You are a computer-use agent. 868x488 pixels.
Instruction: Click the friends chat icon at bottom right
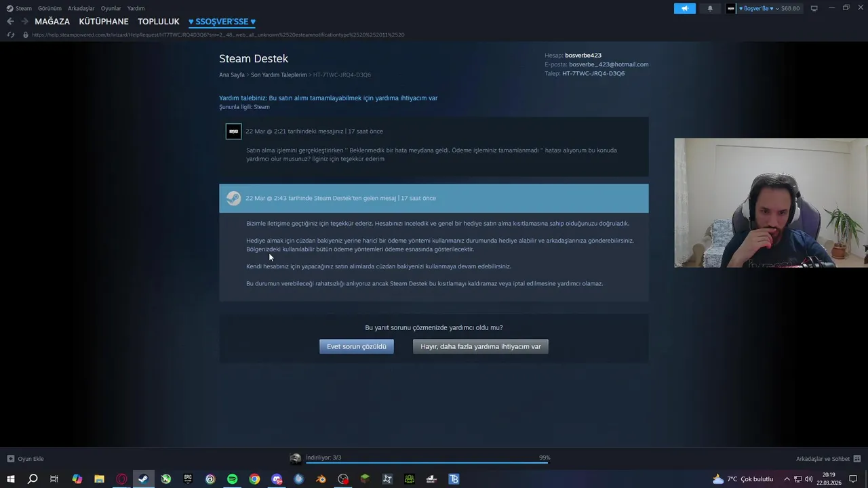click(857, 459)
